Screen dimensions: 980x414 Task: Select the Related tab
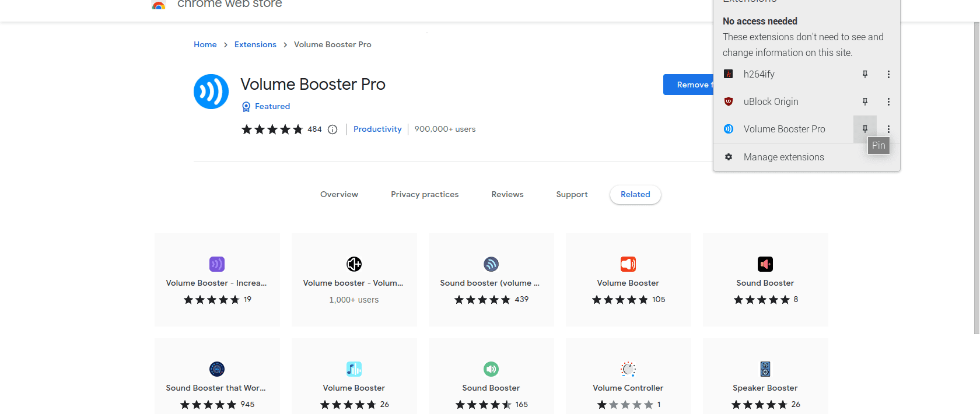pos(635,195)
